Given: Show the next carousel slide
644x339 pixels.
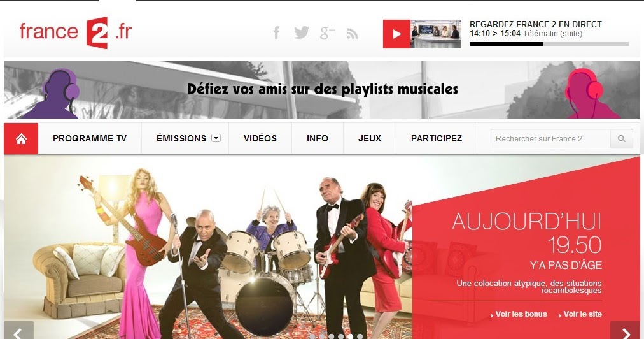Looking at the screenshot, I should coord(625,331).
